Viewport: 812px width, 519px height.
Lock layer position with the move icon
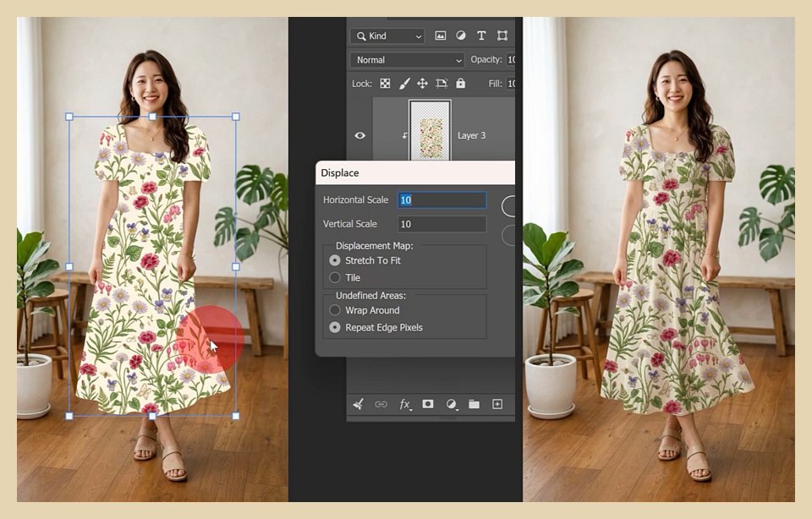pyautogui.click(x=423, y=84)
